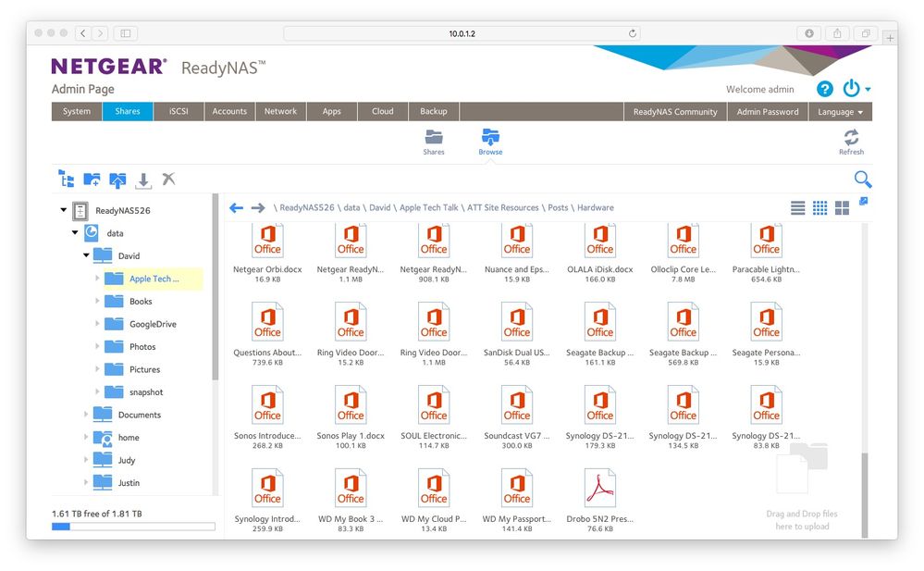Open the Apps tab
Viewport: 924px width, 571px height.
[x=332, y=111]
